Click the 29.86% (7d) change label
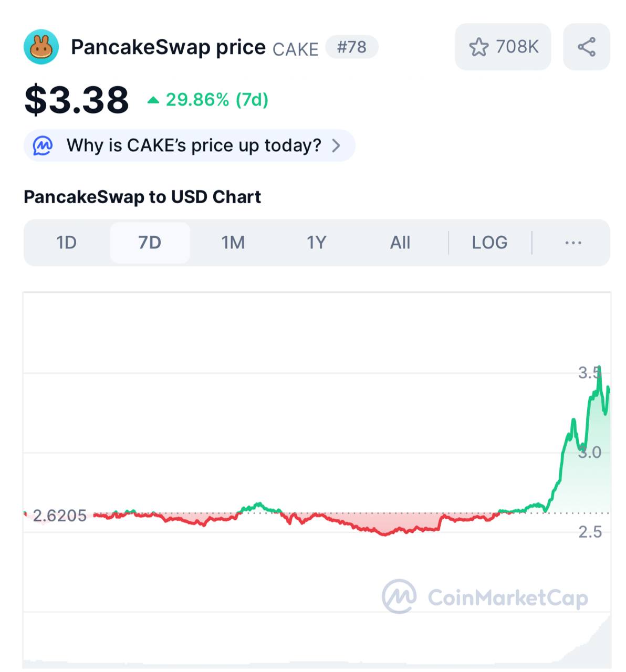The image size is (626, 672). click(217, 100)
